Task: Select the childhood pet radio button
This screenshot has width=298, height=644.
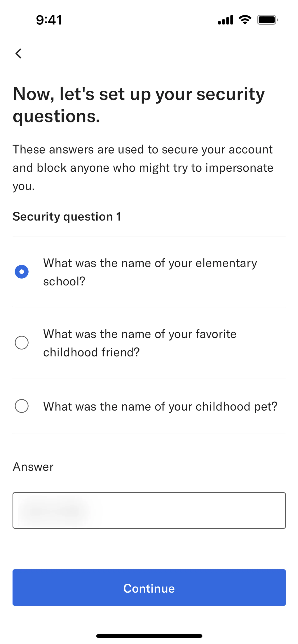Action: (22, 406)
